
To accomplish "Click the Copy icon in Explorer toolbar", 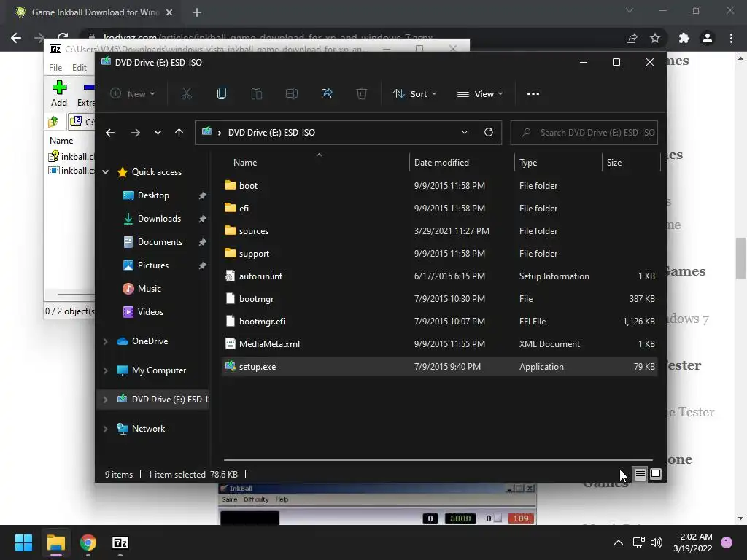I will coord(222,94).
